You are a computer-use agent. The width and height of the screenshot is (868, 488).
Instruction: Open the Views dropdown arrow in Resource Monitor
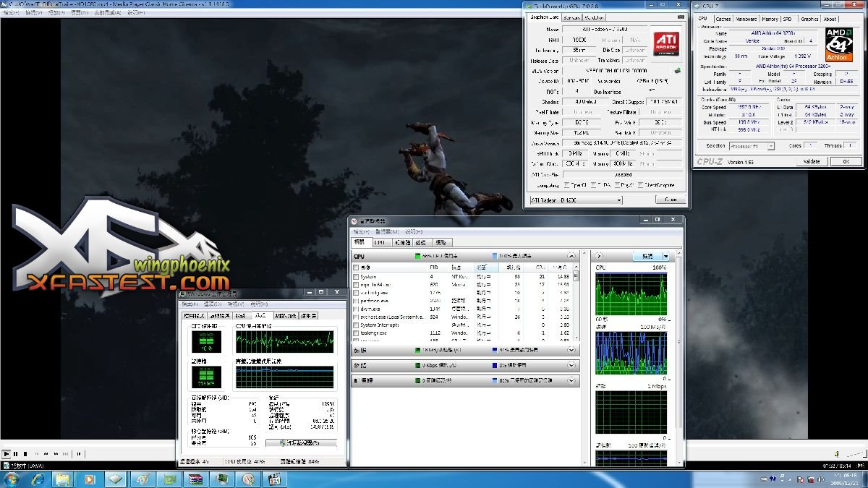pyautogui.click(x=665, y=256)
